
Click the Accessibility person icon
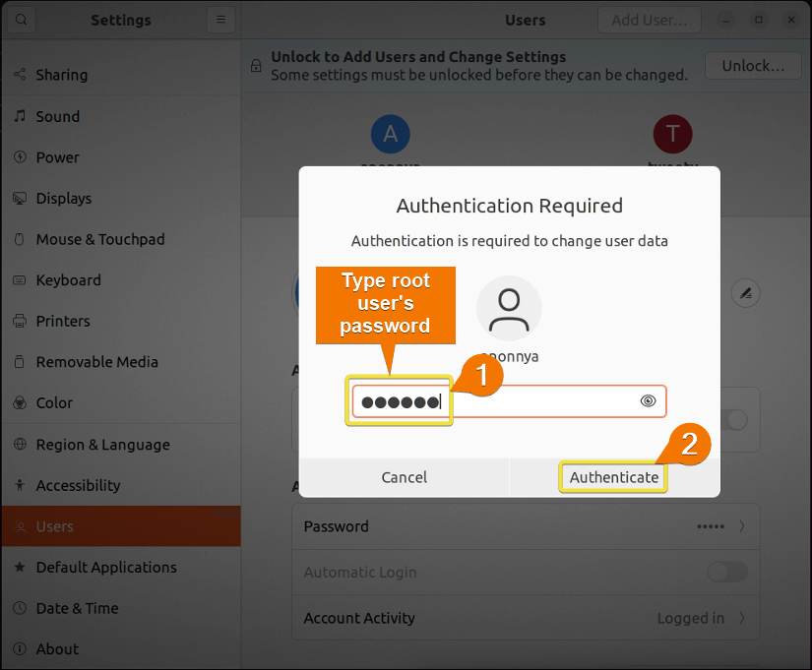tap(20, 485)
